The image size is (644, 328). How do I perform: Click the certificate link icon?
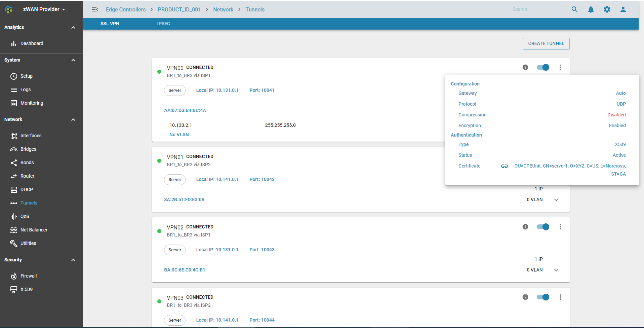pos(504,166)
